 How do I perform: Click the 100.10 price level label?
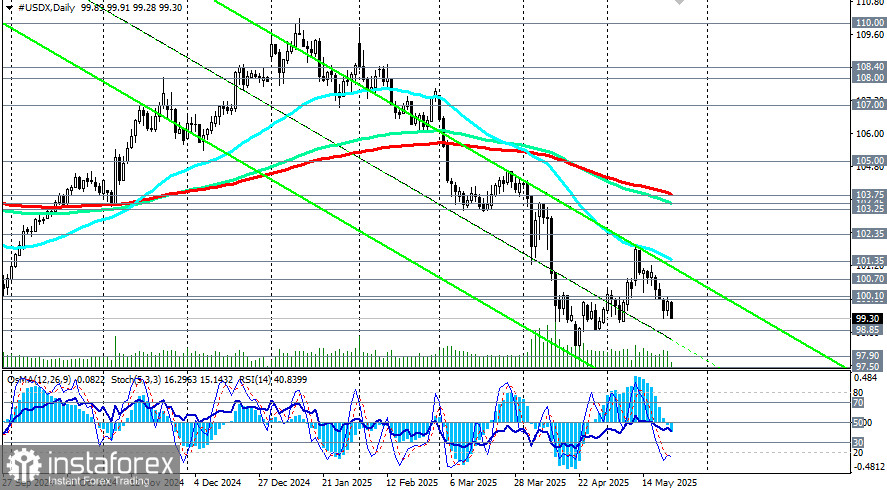pyautogui.click(x=869, y=296)
